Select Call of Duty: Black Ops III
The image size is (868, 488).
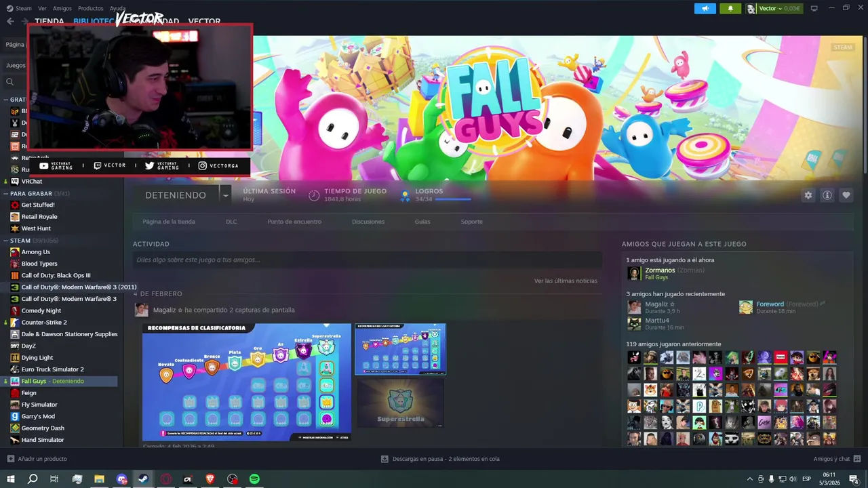click(56, 276)
